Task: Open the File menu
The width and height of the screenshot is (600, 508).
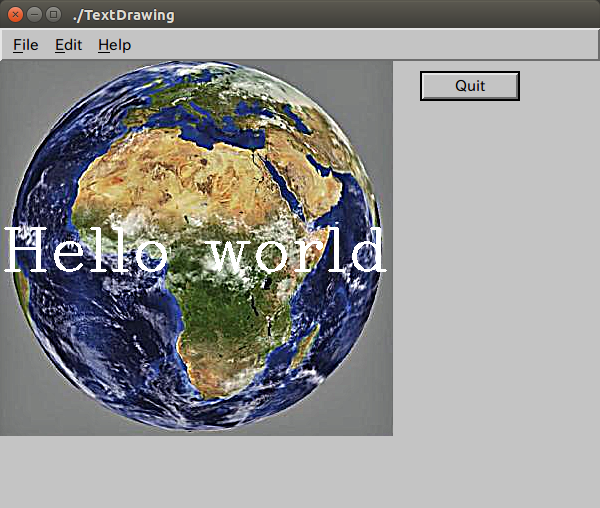Action: (x=26, y=45)
